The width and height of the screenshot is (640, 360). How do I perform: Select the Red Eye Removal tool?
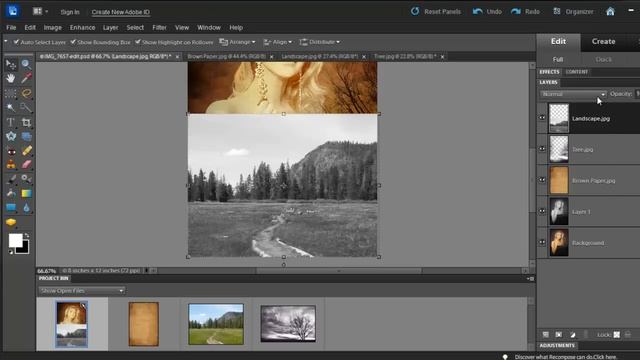(x=11, y=151)
